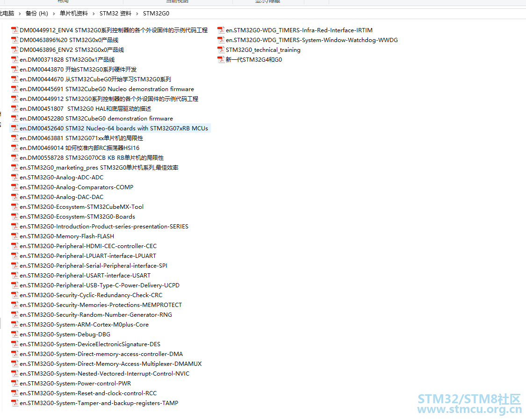Screen dimensions: 526x420
Task: Click PDF icon of DM00449912_ENV4 STM32G0 file
Action: coord(14,30)
